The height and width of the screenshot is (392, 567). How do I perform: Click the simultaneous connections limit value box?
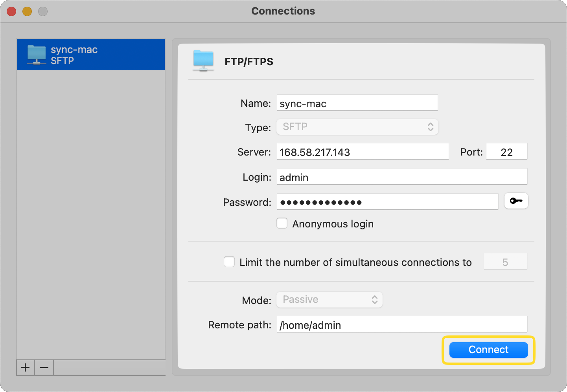(505, 261)
